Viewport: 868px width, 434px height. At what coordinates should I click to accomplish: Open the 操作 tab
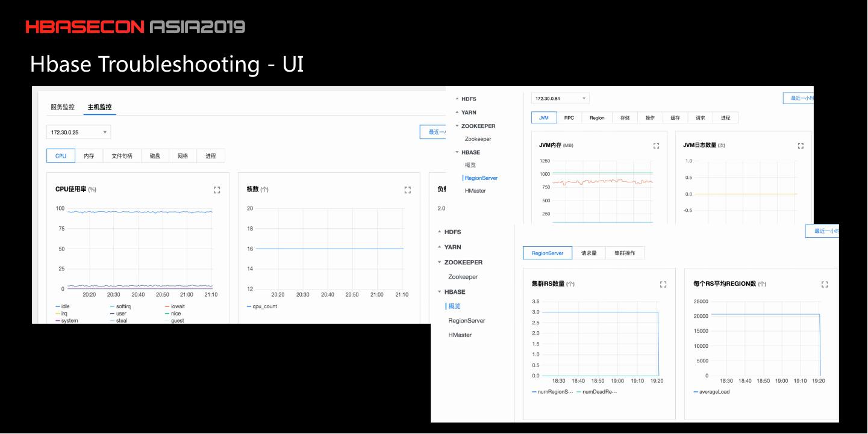click(x=650, y=118)
